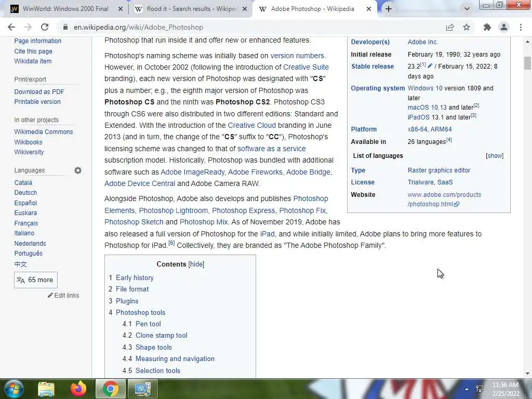Open the Wikibooks link
Image resolution: width=532 pixels, height=399 pixels.
(28, 142)
